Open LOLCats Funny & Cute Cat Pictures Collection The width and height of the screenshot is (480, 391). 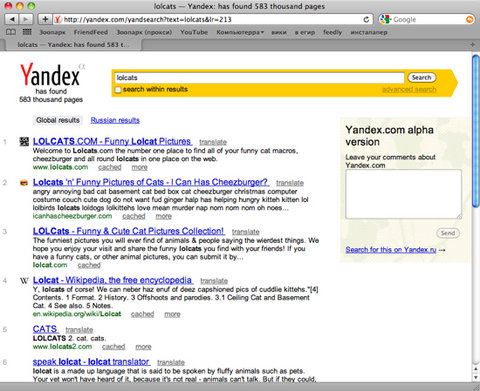[x=129, y=231]
